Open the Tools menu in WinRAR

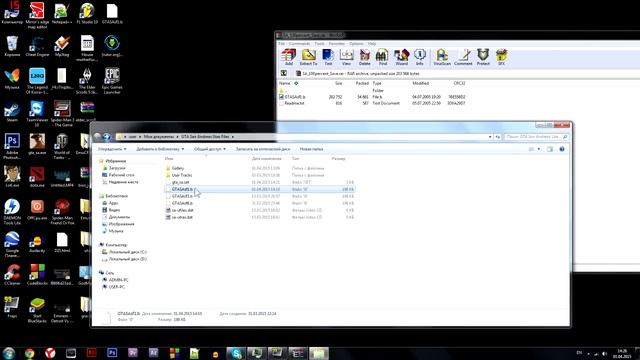[x=320, y=44]
